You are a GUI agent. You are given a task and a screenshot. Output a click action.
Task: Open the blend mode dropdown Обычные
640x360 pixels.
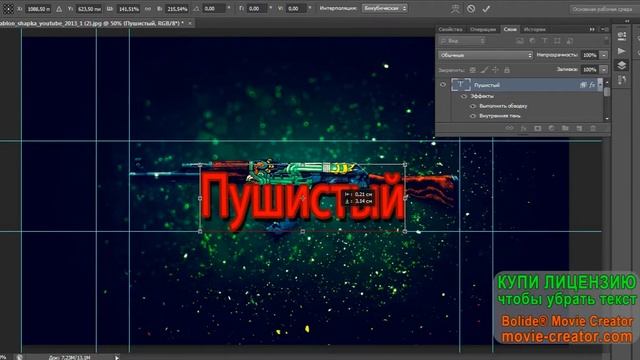[486, 55]
